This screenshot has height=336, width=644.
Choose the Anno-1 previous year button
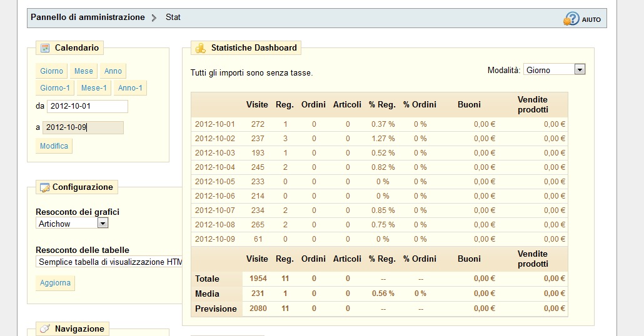(130, 88)
